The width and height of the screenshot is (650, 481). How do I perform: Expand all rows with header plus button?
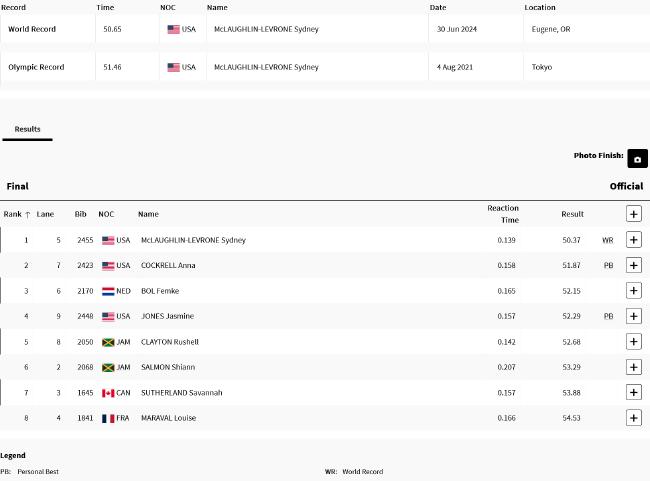coord(633,214)
